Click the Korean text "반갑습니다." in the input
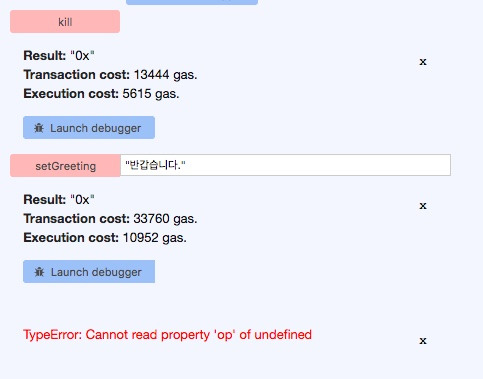 click(x=155, y=165)
